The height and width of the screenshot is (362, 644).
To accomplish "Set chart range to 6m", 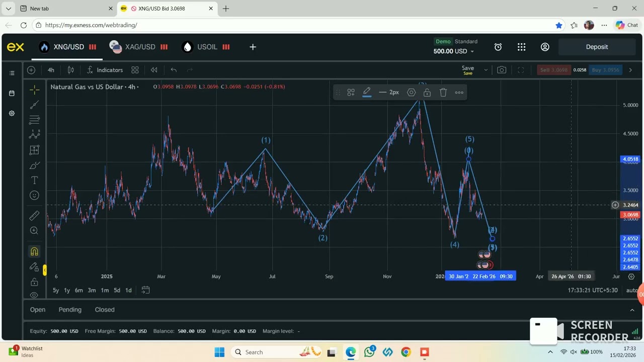I will 79,290.
